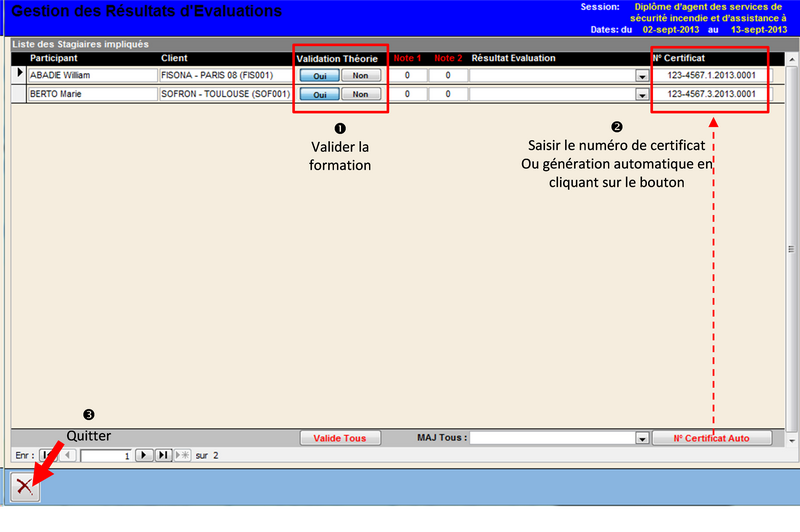Open Résultat Evaluation dropdown for ABADIE William
The height and width of the screenshot is (532, 800).
[640, 76]
